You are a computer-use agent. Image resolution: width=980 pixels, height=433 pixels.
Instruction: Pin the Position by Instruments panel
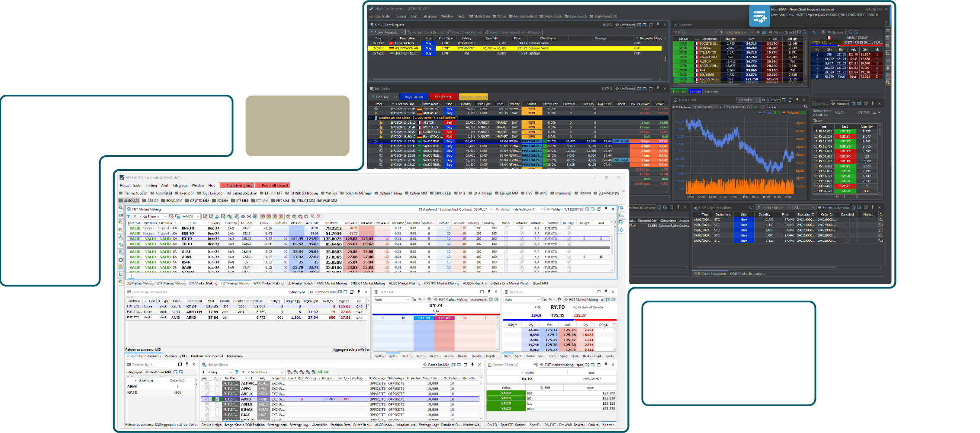[x=359, y=292]
